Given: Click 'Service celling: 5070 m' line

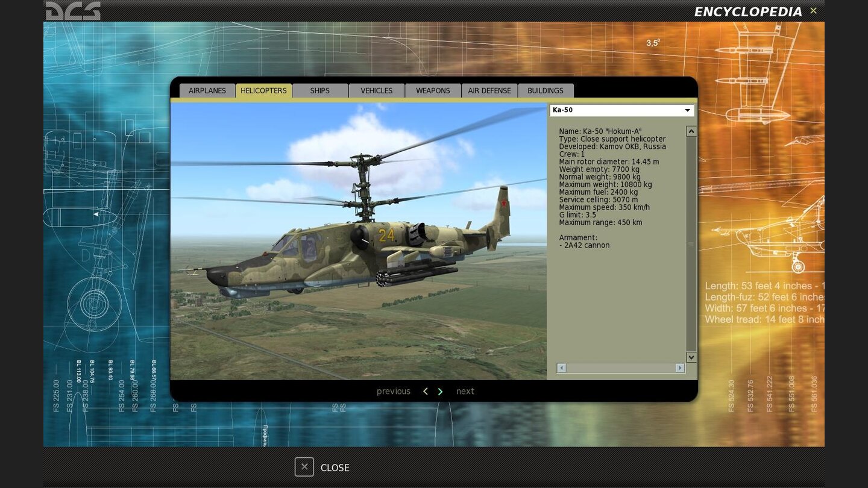Looking at the screenshot, I should coord(598,200).
